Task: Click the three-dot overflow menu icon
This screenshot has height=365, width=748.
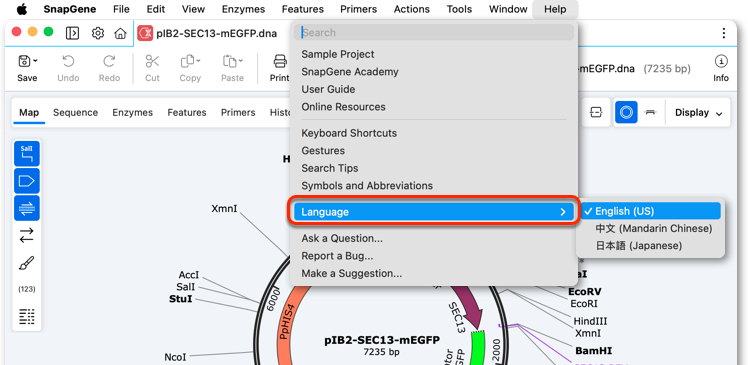Action: pyautogui.click(x=724, y=33)
